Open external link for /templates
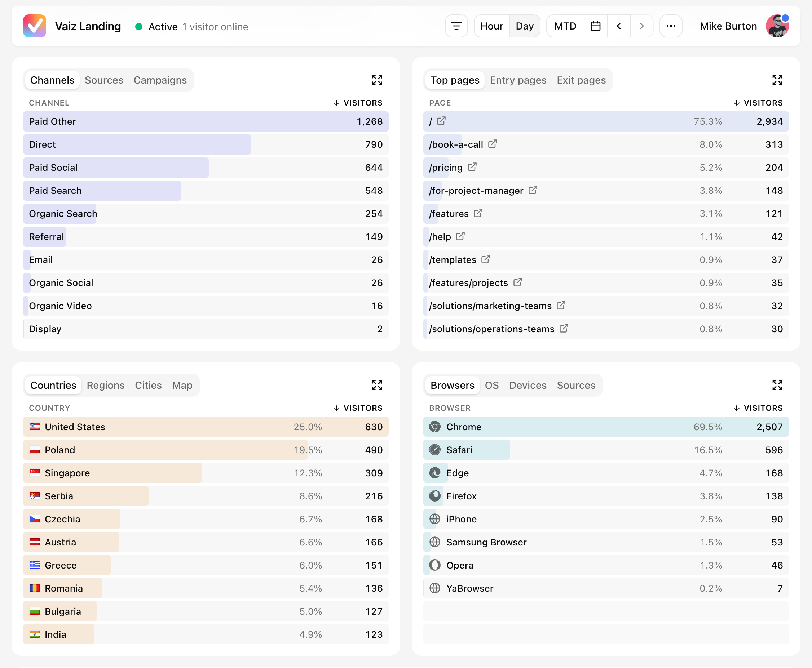This screenshot has width=812, height=668. pyautogui.click(x=486, y=259)
